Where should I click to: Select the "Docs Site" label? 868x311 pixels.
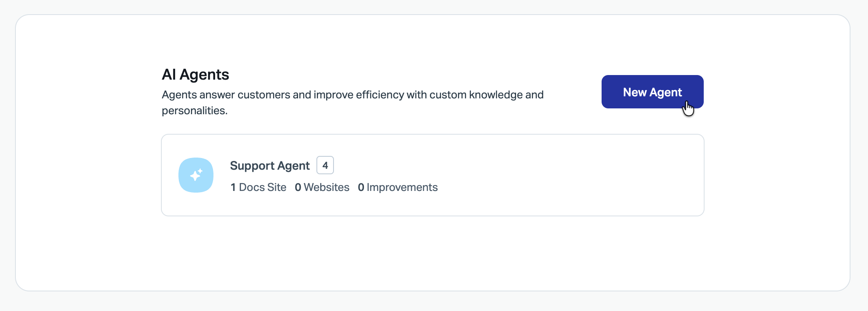click(x=263, y=187)
